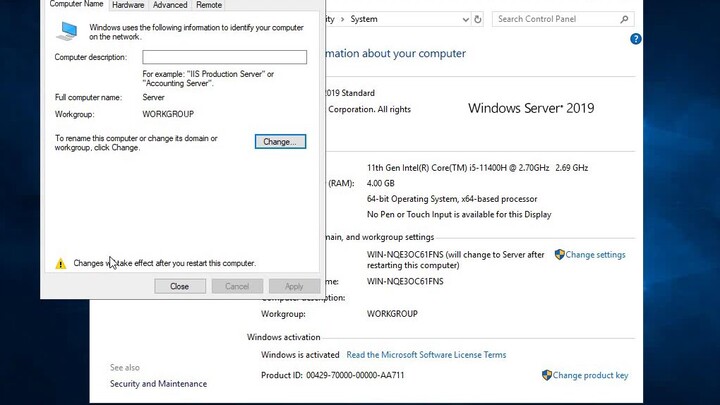
Task: Open Security and Maintenance link
Action: (158, 384)
